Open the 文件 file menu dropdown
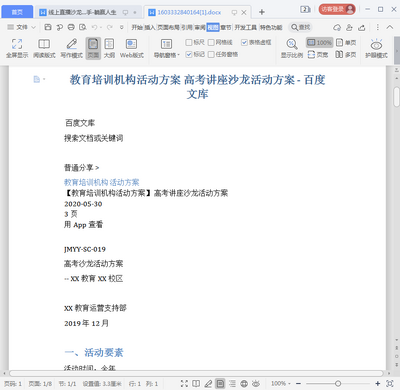Screen dimensions: 400x390 click(22, 27)
